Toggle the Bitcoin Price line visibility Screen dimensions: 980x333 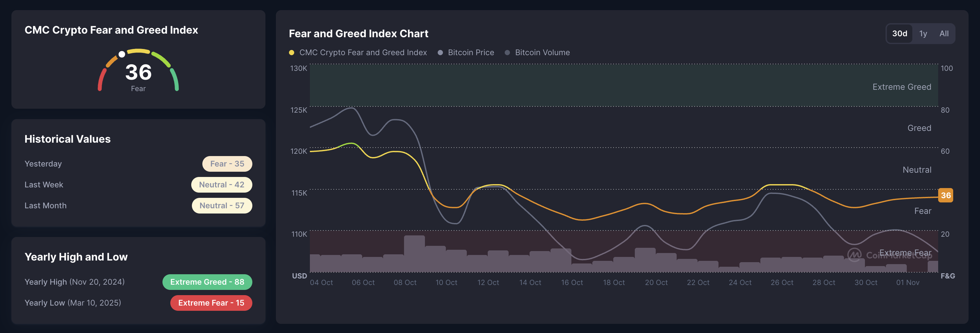471,53
